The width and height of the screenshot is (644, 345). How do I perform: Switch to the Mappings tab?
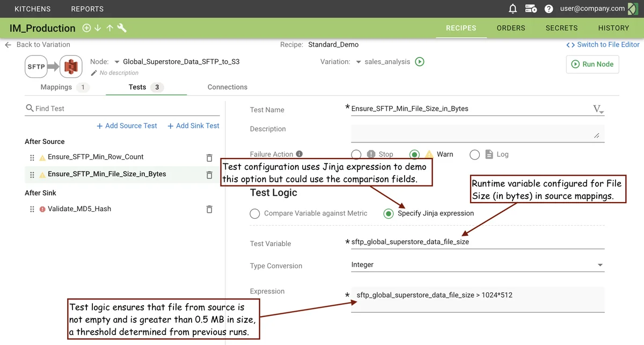(x=56, y=87)
